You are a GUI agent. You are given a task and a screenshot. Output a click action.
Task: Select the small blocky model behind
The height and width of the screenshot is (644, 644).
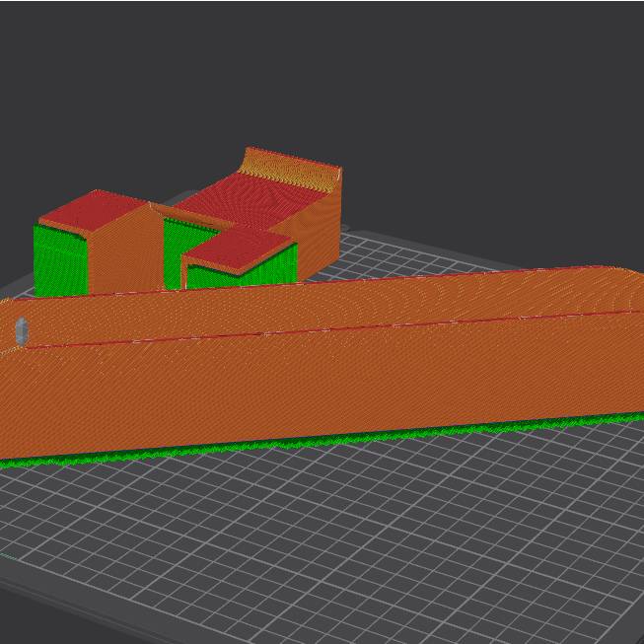(x=187, y=222)
